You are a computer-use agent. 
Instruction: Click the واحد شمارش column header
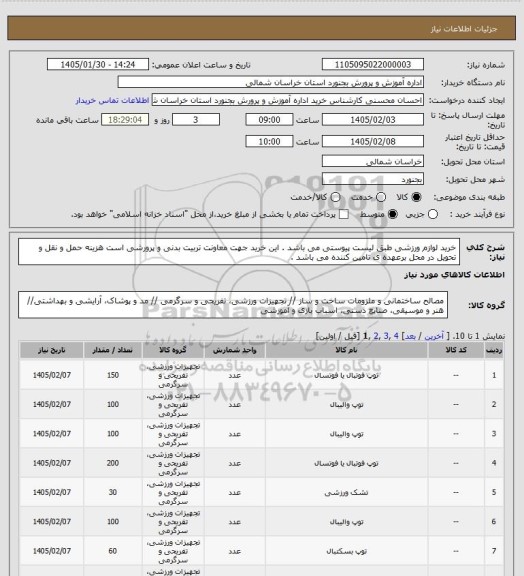tap(234, 350)
